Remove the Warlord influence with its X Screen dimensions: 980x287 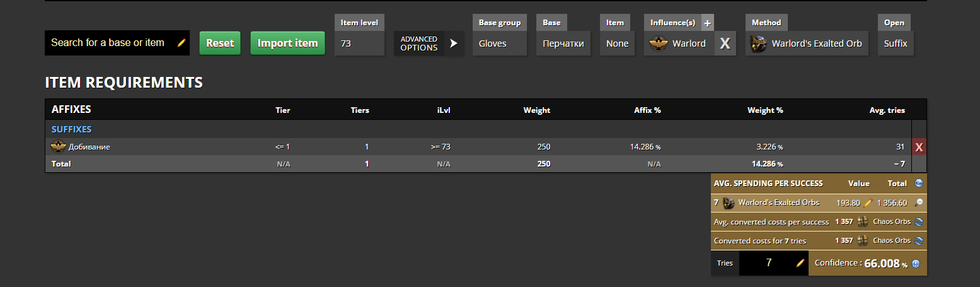pos(725,44)
